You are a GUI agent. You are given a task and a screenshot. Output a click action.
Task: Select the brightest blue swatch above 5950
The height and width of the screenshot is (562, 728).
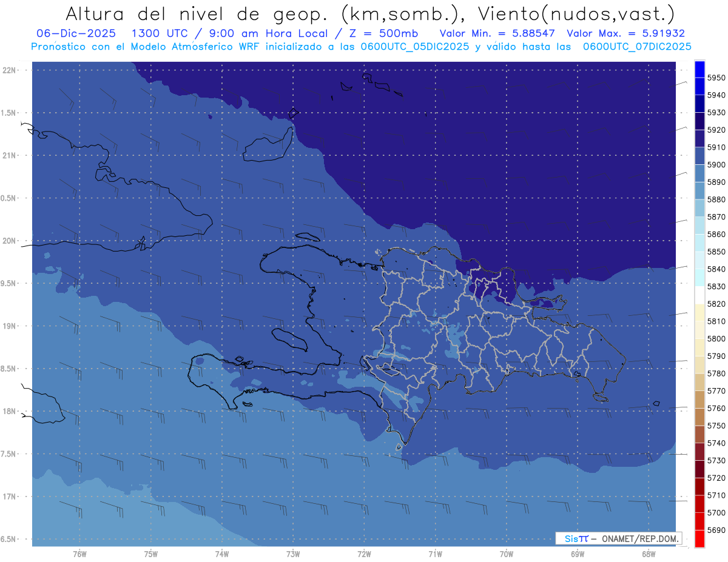[x=699, y=69]
